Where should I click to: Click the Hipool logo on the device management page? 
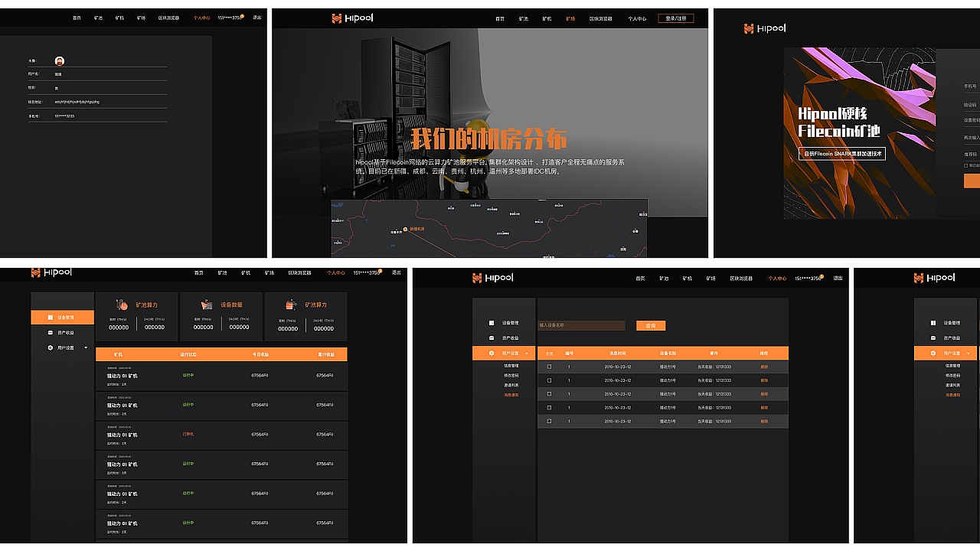coord(51,272)
